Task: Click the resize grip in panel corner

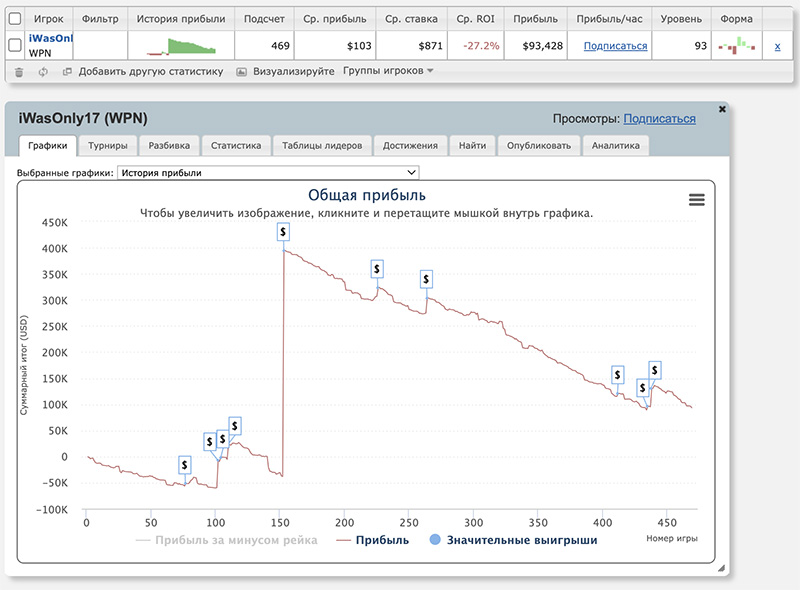Action: (x=721, y=567)
